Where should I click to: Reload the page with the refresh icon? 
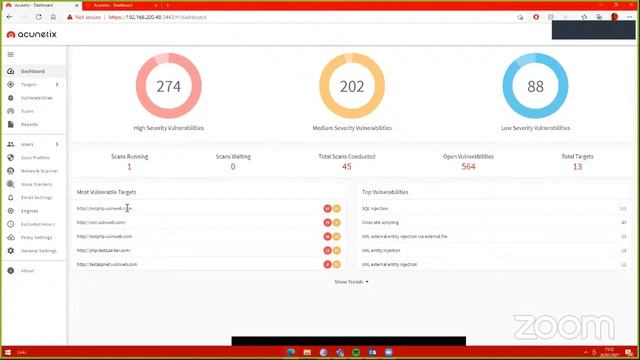pyautogui.click(x=38, y=17)
